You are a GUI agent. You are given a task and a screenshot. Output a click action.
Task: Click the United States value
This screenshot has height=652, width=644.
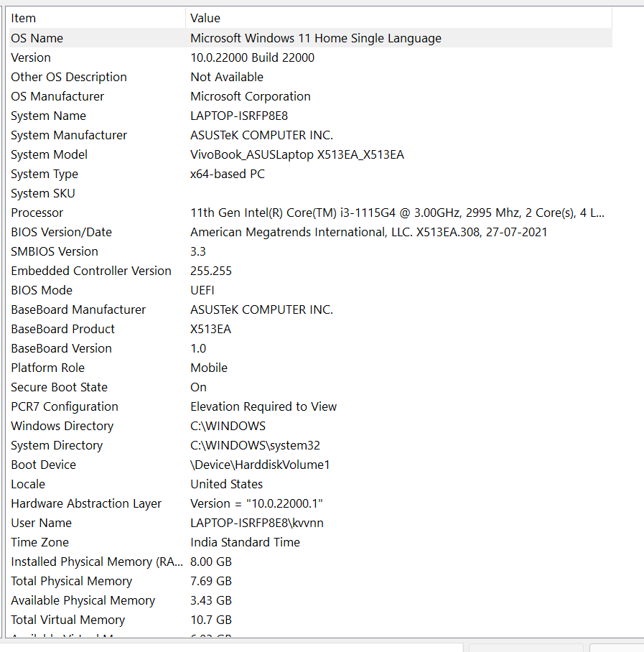(227, 485)
